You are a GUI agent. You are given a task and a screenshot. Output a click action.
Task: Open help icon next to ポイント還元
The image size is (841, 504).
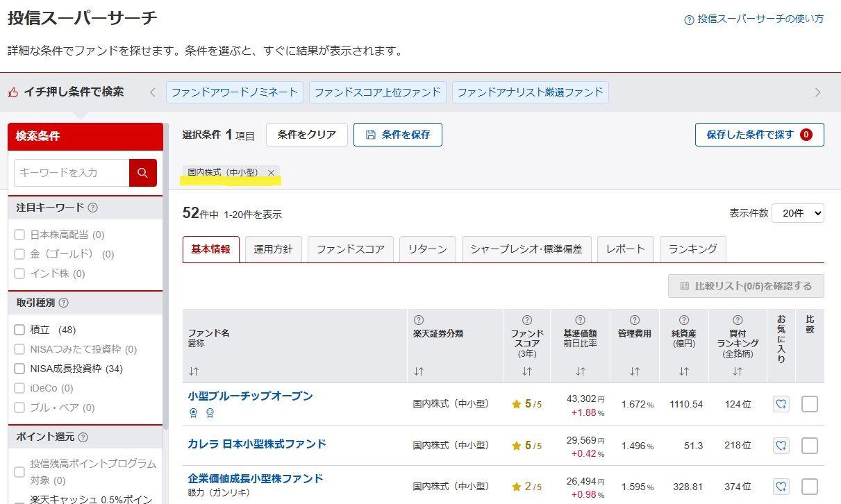coord(83,437)
